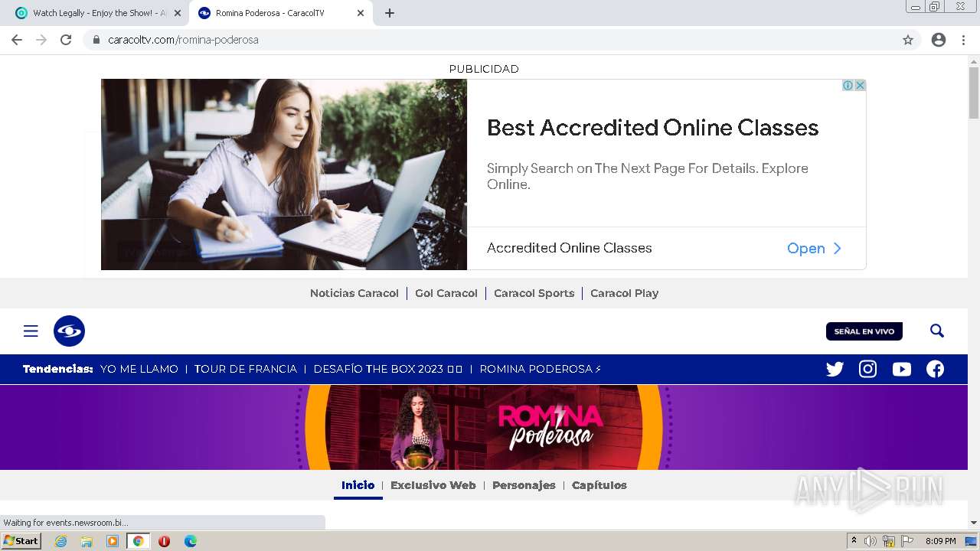Click the page vertical scrollbar thumb
Image resolution: width=980 pixels, height=551 pixels.
[974, 92]
